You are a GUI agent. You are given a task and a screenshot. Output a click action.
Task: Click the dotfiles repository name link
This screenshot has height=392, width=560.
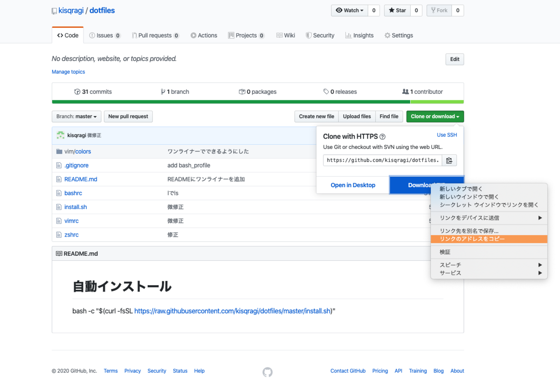pos(102,11)
